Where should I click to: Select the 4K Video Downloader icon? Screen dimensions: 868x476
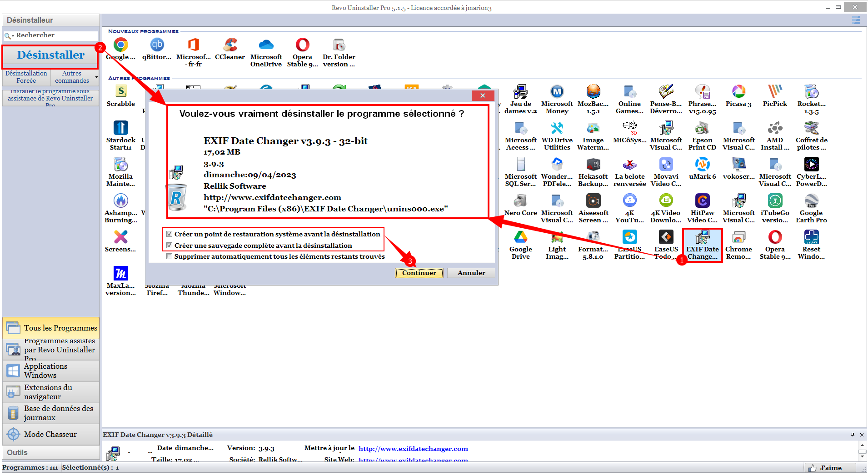[666, 201]
